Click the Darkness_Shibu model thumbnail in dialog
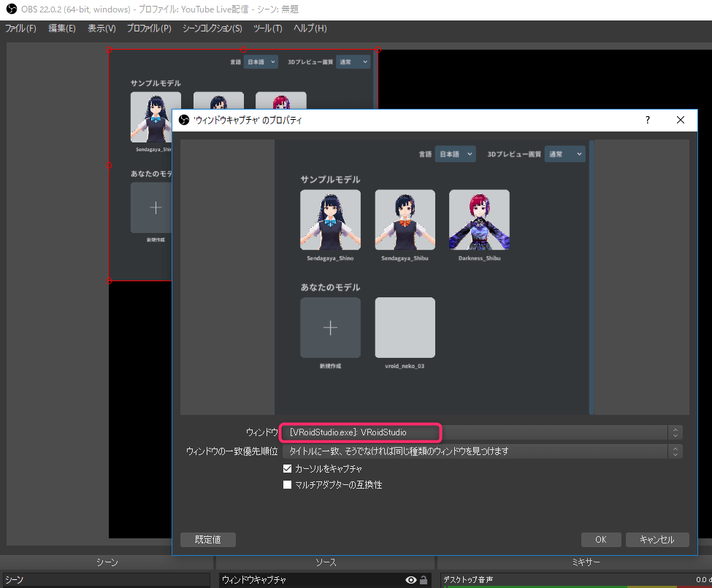This screenshot has height=588, width=712. tap(479, 220)
